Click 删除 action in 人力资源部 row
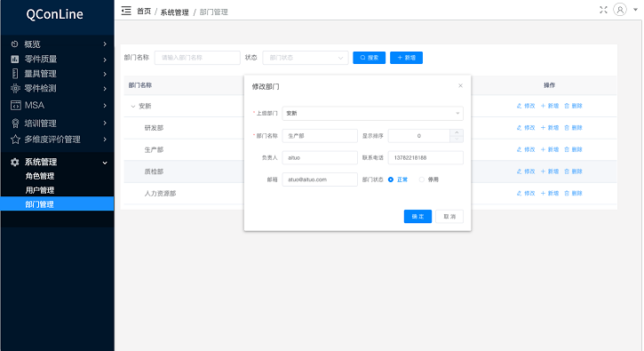 click(x=573, y=193)
